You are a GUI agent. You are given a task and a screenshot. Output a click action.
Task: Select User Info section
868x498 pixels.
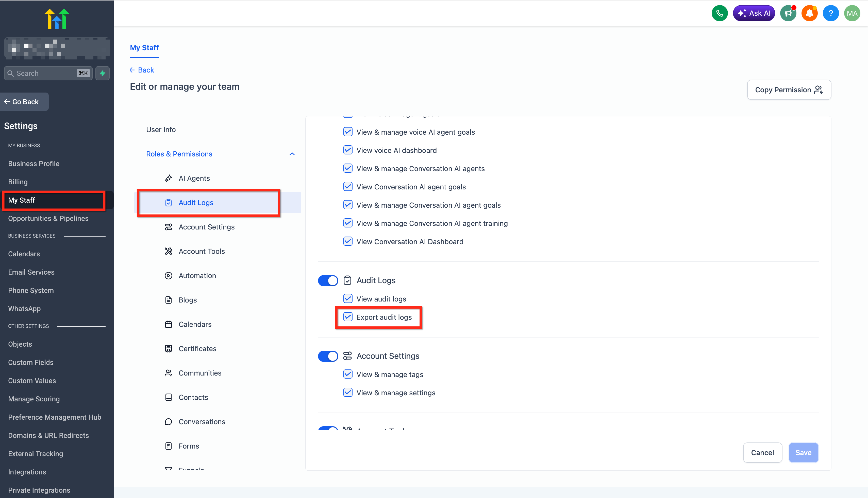click(161, 130)
